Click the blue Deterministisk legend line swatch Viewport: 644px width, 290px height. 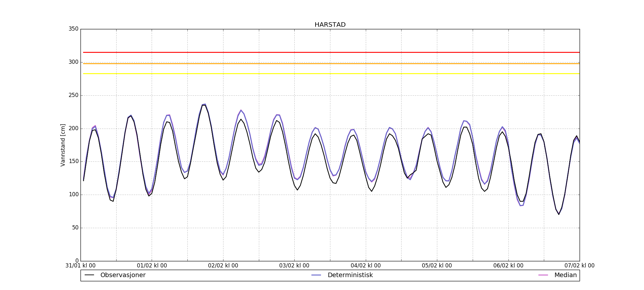317,275
